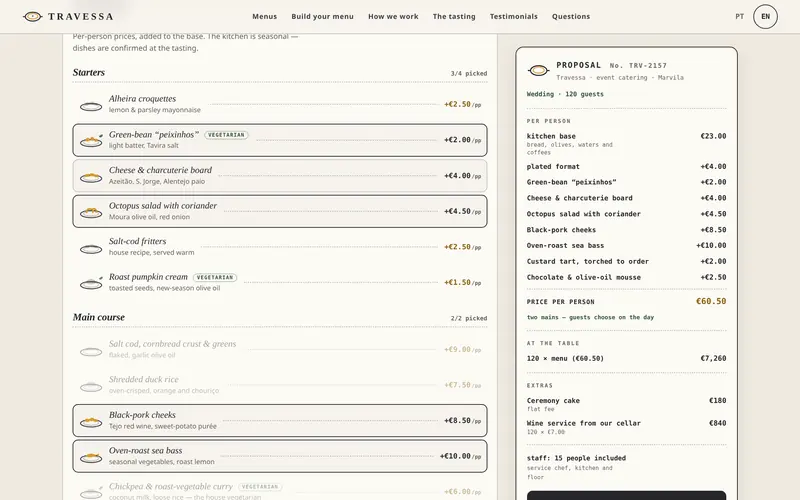Click the proposal receipt plate logo
This screenshot has width=800, height=500.
[539, 70]
